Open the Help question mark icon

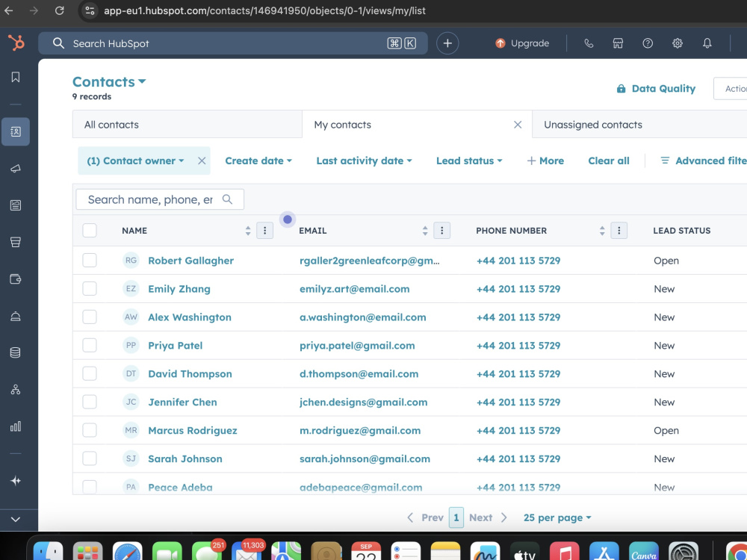click(x=648, y=43)
